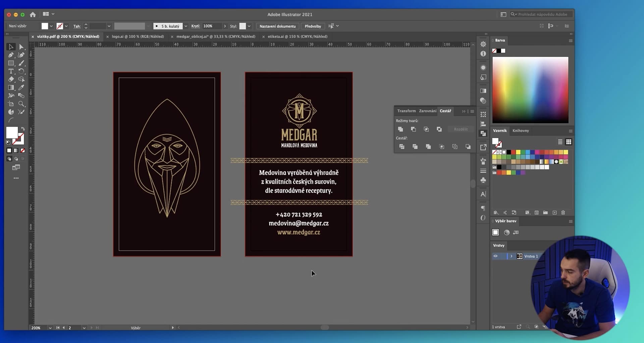644x343 pixels.
Task: Open workspace layout switcher dropdown
Action: (x=48, y=14)
